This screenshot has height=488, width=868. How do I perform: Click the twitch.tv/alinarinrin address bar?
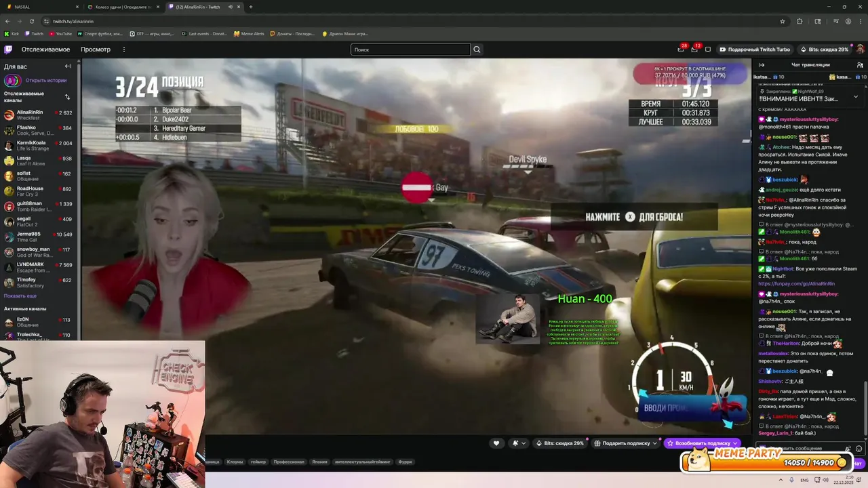[x=407, y=21]
